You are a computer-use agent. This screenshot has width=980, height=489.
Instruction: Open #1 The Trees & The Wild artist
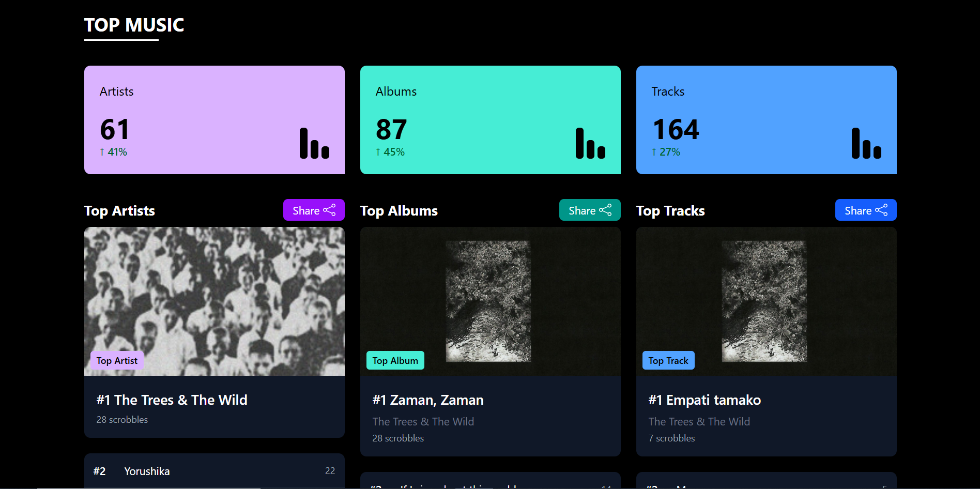pyautogui.click(x=172, y=400)
